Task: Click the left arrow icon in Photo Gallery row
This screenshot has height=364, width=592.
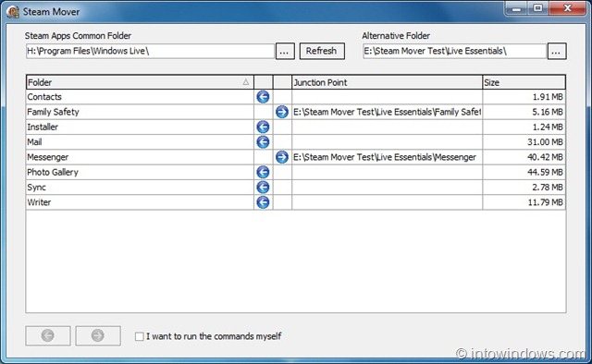Action: pyautogui.click(x=263, y=173)
